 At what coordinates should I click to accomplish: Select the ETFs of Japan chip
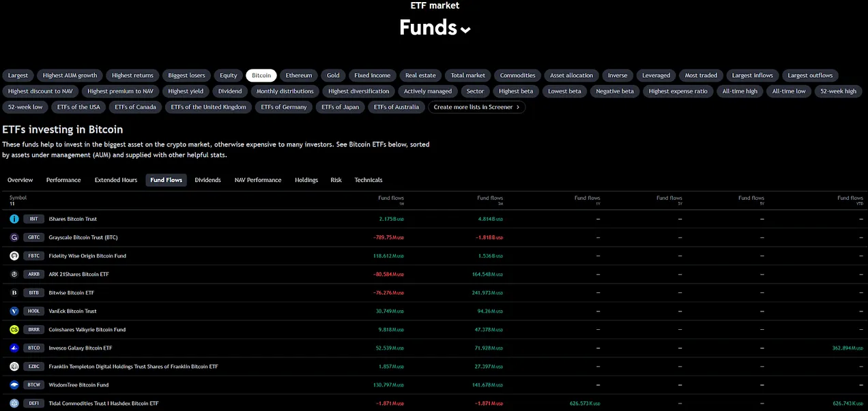pyautogui.click(x=340, y=107)
